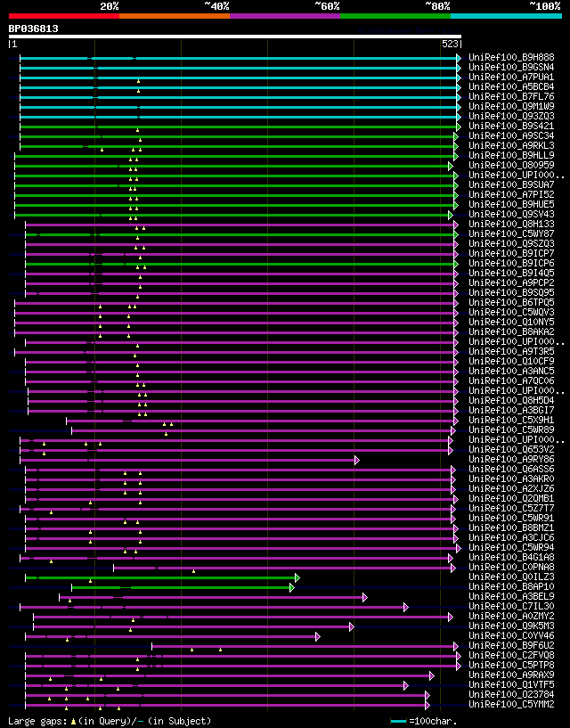Select the white BP036813 query sequence bar
Image resolution: width=570 pixels, height=728 pixels.
coord(235,37)
